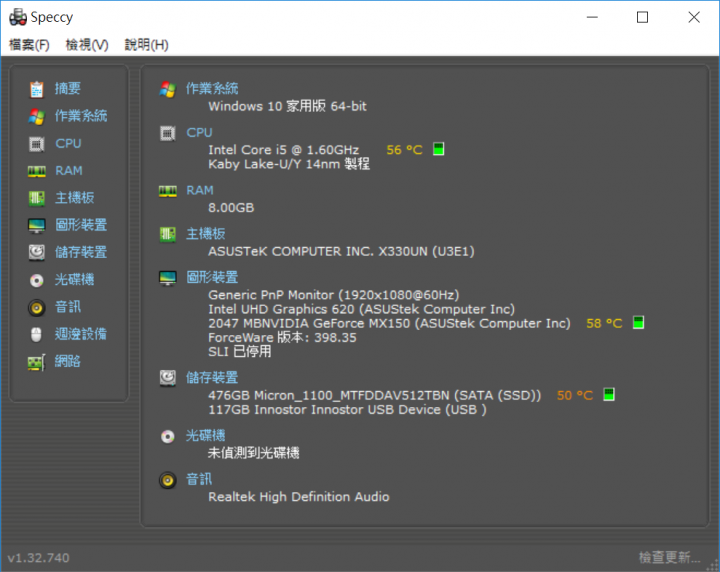The image size is (720, 572).
Task: Click the audio speaker icon in sidebar
Action: pos(37,308)
